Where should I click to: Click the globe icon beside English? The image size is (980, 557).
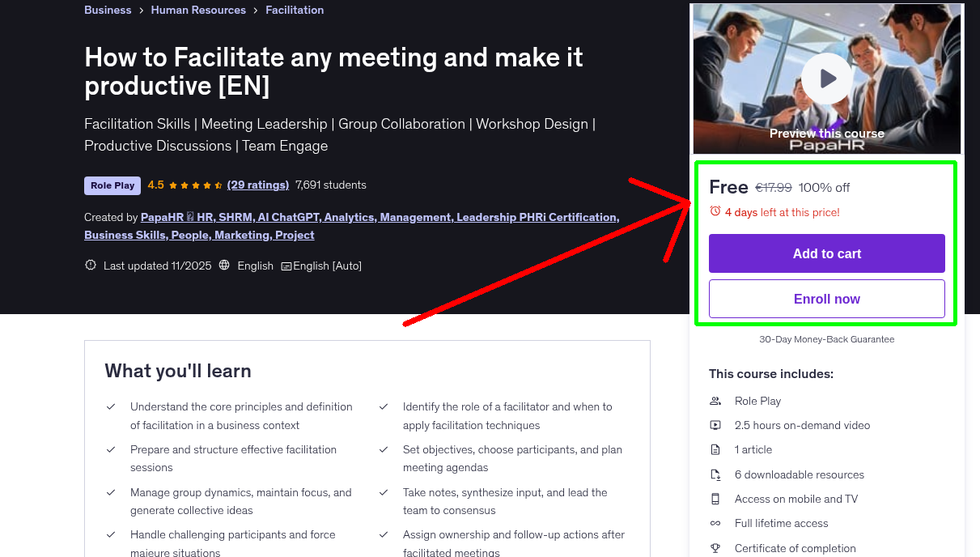[x=224, y=266]
